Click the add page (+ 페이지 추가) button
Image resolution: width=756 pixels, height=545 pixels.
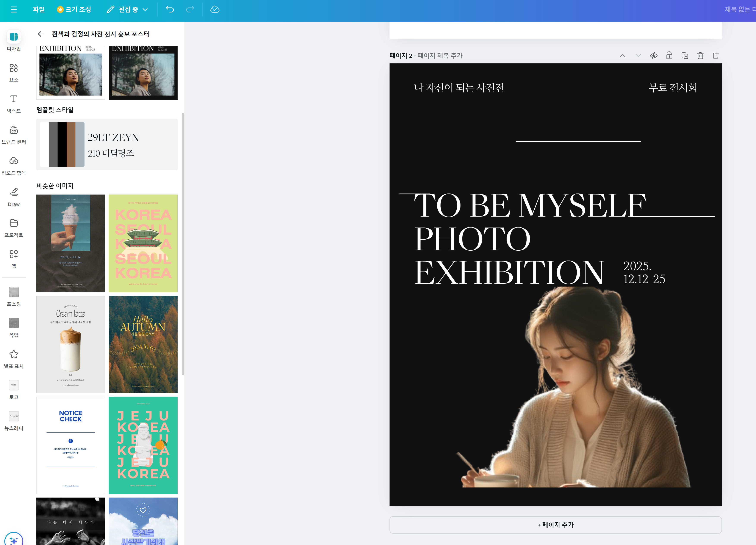555,525
